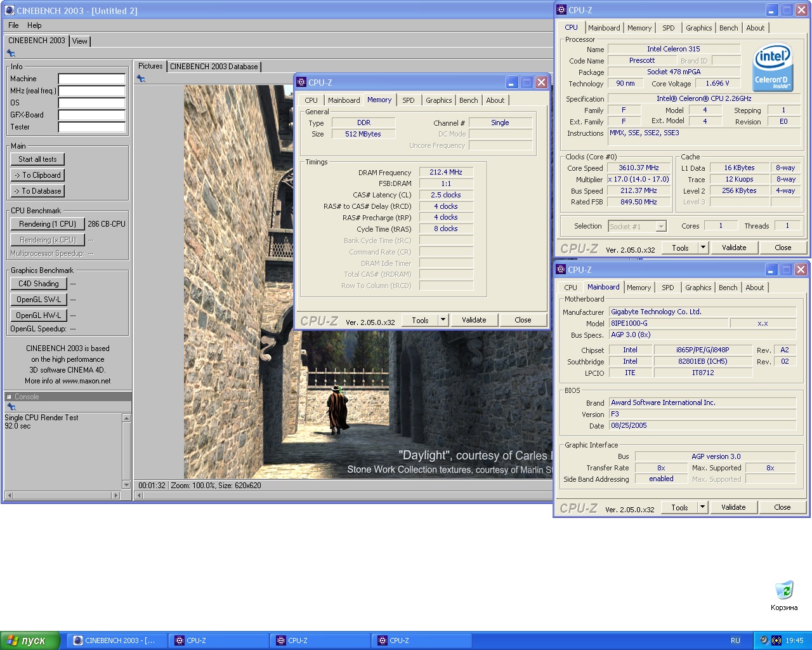This screenshot has width=812, height=650.
Task: Click Close button in bottom CPU-Z window
Action: pyautogui.click(x=782, y=507)
